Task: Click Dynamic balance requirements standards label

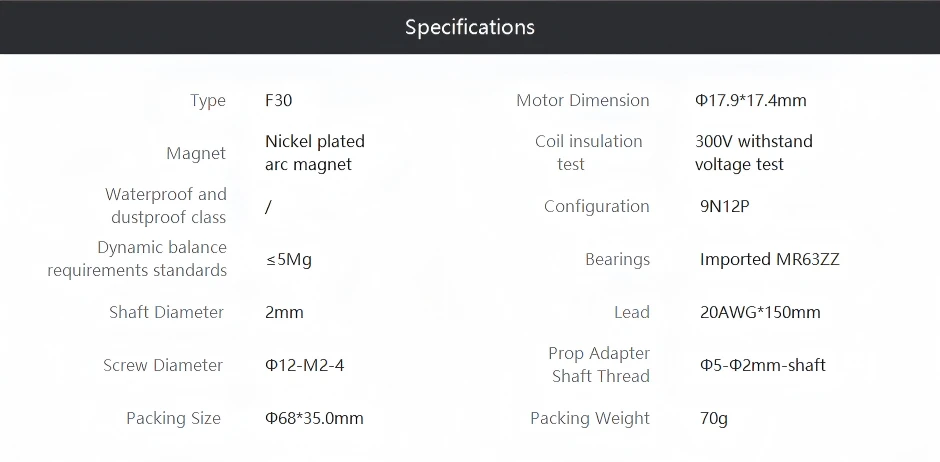Action: coord(138,259)
